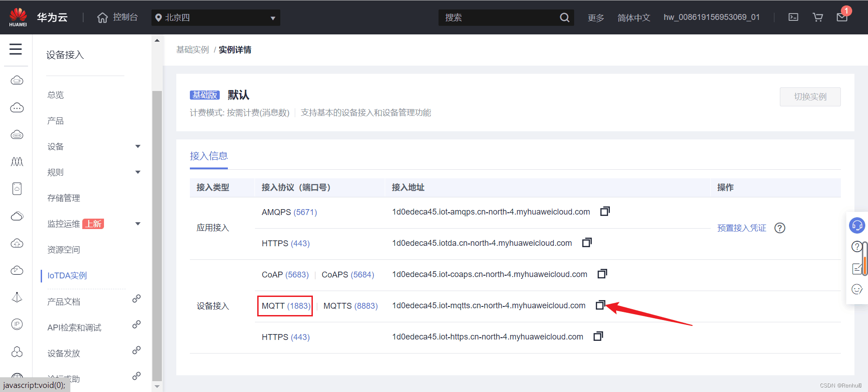Open the 更多 menu

coord(596,18)
